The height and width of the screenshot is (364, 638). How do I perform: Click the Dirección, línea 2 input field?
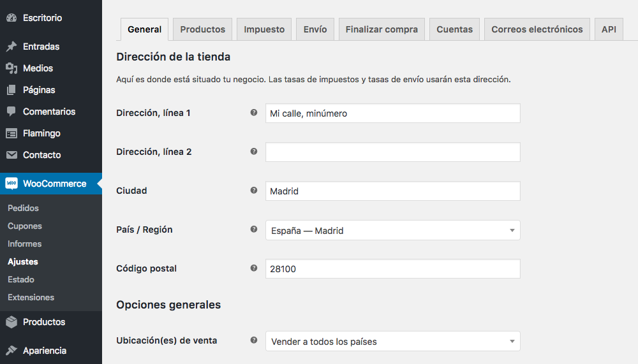(x=392, y=152)
